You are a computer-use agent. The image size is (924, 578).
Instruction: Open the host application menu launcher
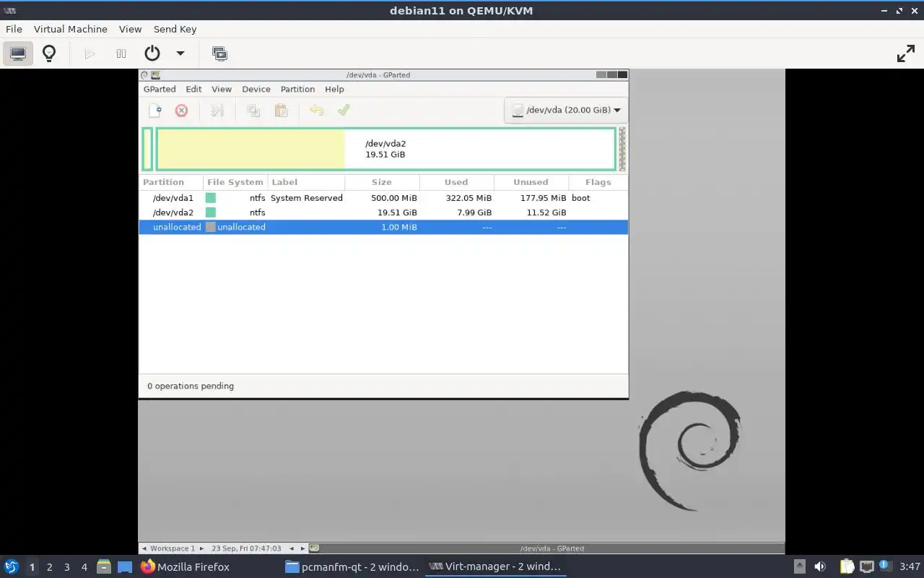(12, 567)
